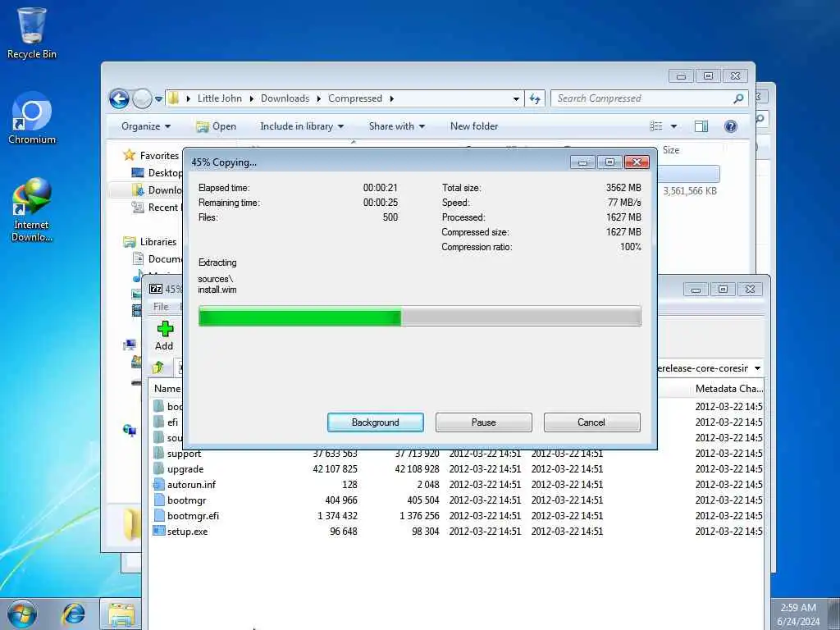Image resolution: width=840 pixels, height=630 pixels.
Task: Click the search magnifier in Explorer
Action: click(x=738, y=98)
